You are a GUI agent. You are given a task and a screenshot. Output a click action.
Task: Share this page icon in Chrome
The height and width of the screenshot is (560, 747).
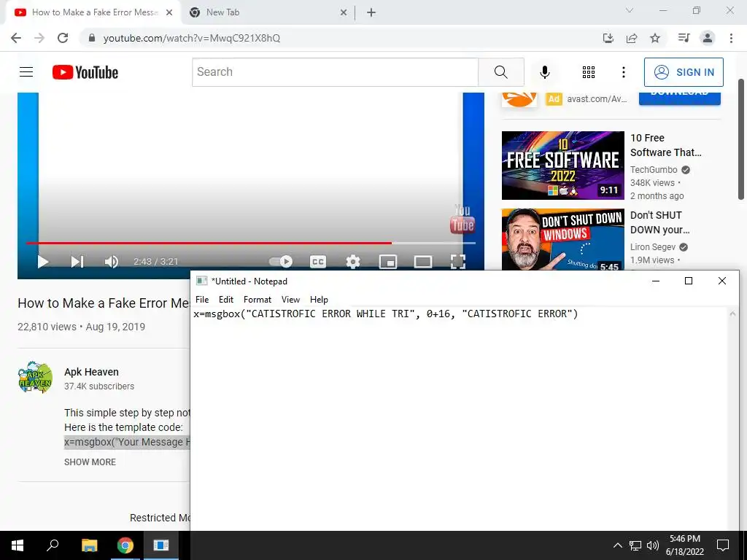point(632,38)
